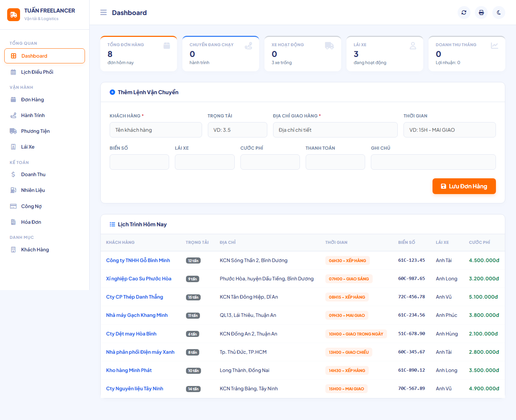Screen dimensions: 516x420
Task: Click the Doanh Thu Tháng stat card
Action: 467,53
